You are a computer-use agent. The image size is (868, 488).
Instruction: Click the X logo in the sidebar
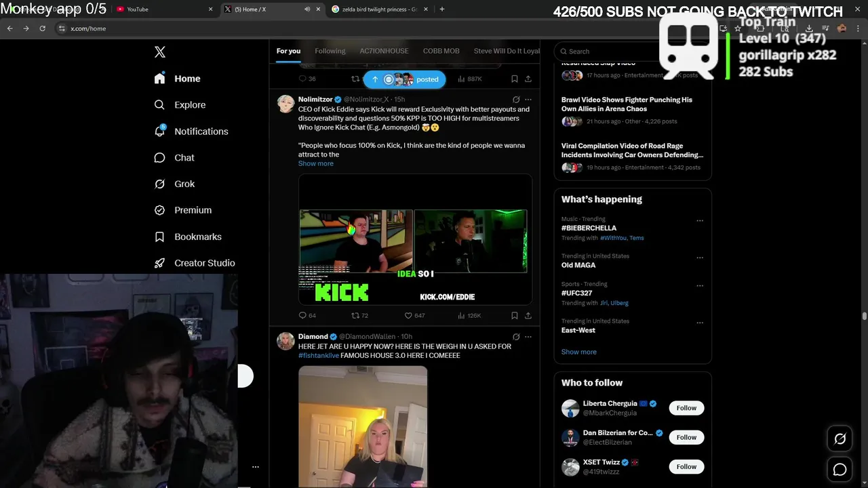point(160,52)
